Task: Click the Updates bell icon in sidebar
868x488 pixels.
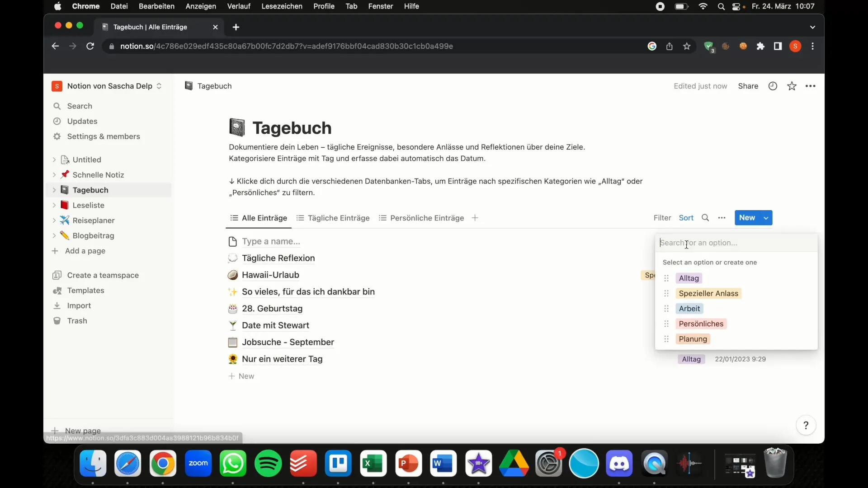Action: [58, 121]
